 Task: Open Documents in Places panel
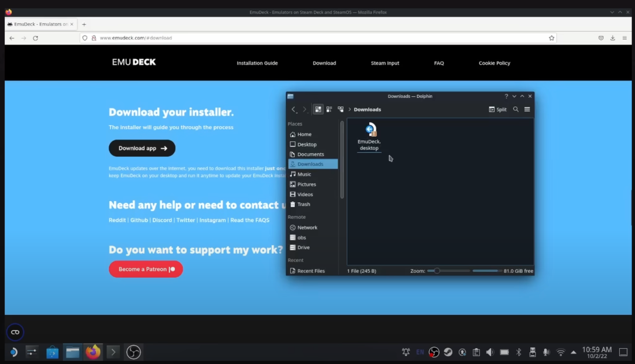point(313,154)
